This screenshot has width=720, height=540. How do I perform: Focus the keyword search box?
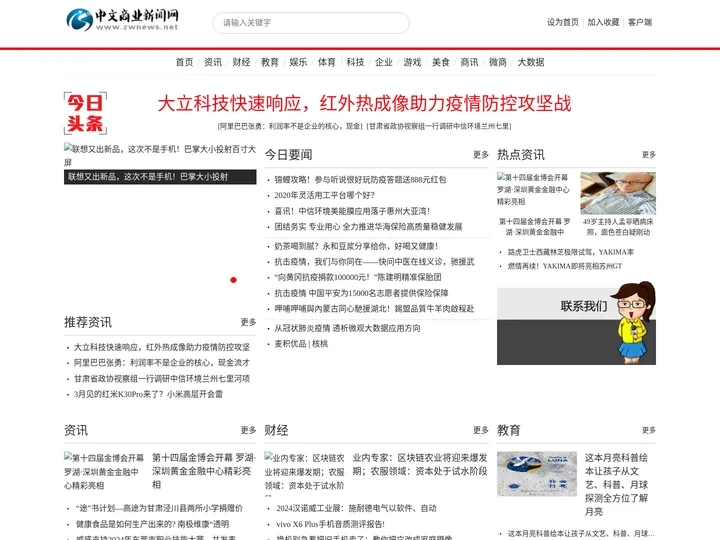[311, 22]
